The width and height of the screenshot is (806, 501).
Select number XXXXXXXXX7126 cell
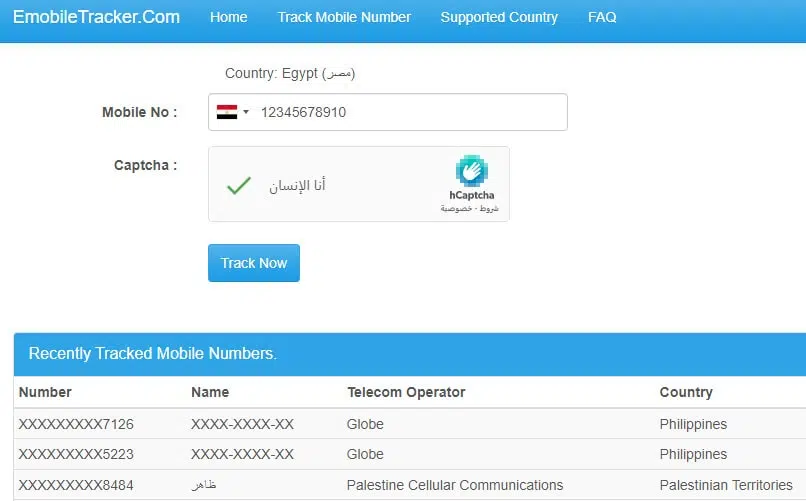pyautogui.click(x=76, y=424)
